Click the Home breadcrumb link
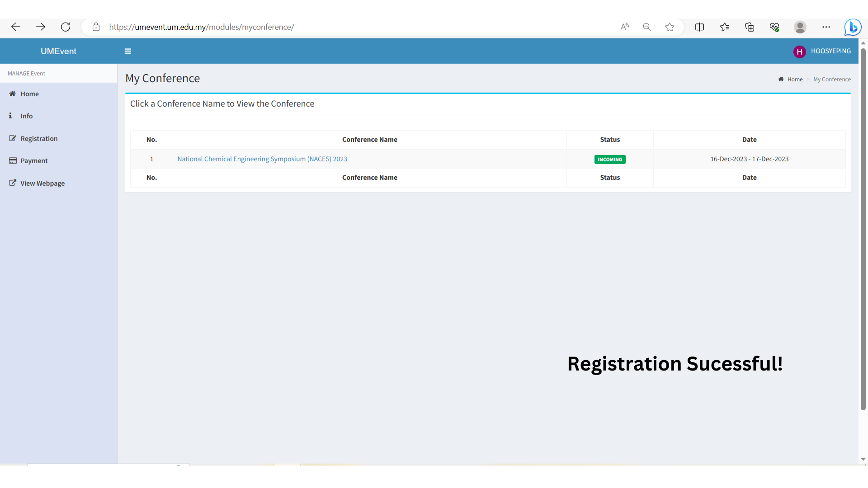Viewport: 868px width, 488px height. (795, 80)
